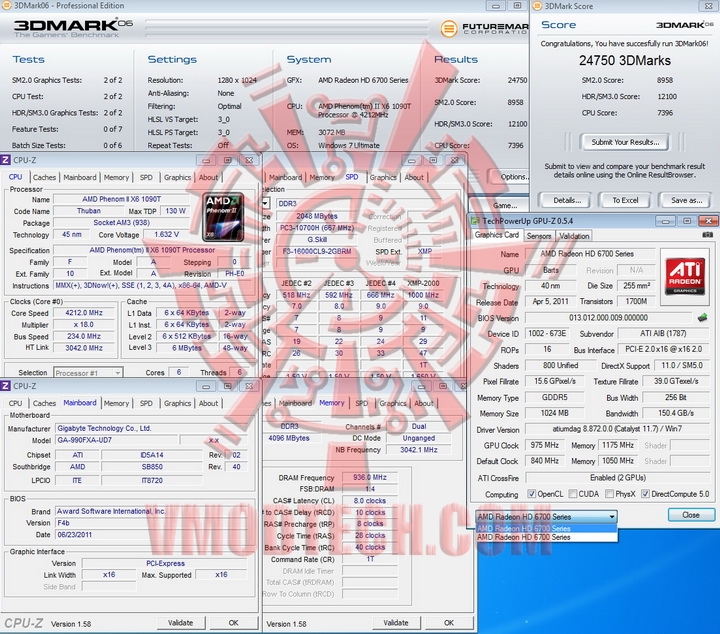Screen dimensions: 720x634
Task: Click the 24750 3DMarks score text
Action: [624, 60]
